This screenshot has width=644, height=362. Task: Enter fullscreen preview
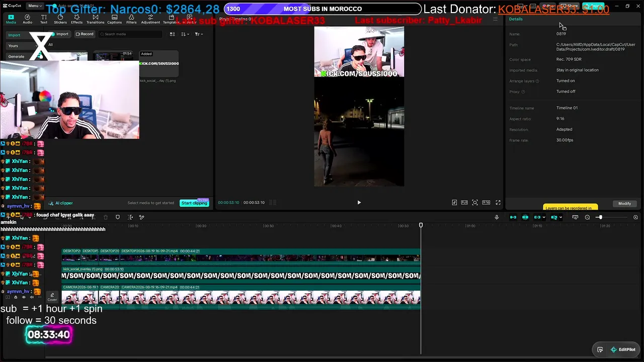(498, 203)
